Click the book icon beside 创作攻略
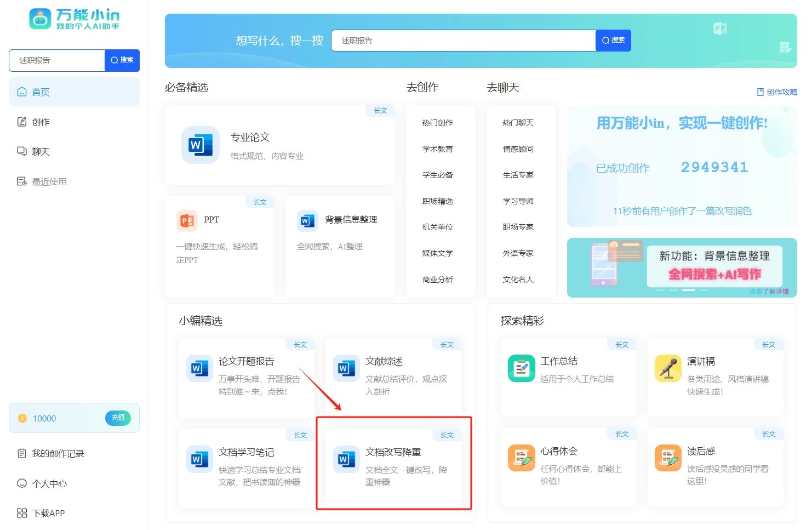The image size is (812, 530). pos(760,92)
